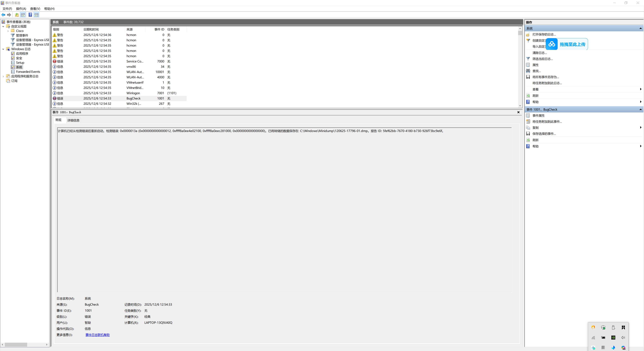Select the 安全 log in the tree
Image resolution: width=644 pixels, height=351 pixels.
19,58
